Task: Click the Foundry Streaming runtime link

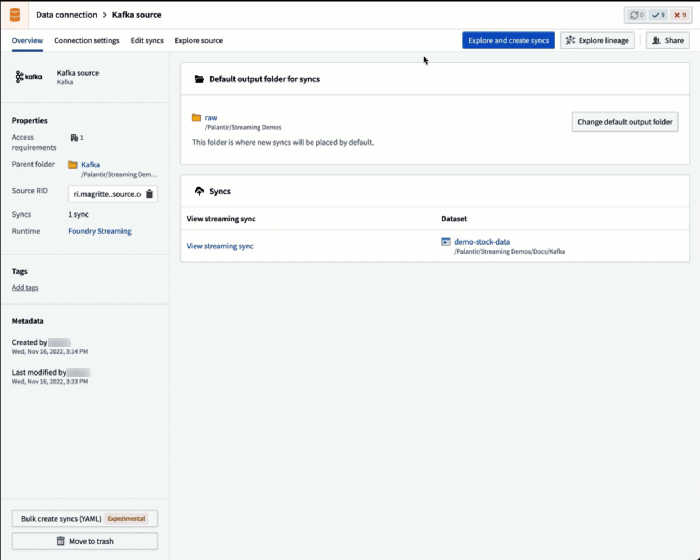Action: pyautogui.click(x=100, y=231)
